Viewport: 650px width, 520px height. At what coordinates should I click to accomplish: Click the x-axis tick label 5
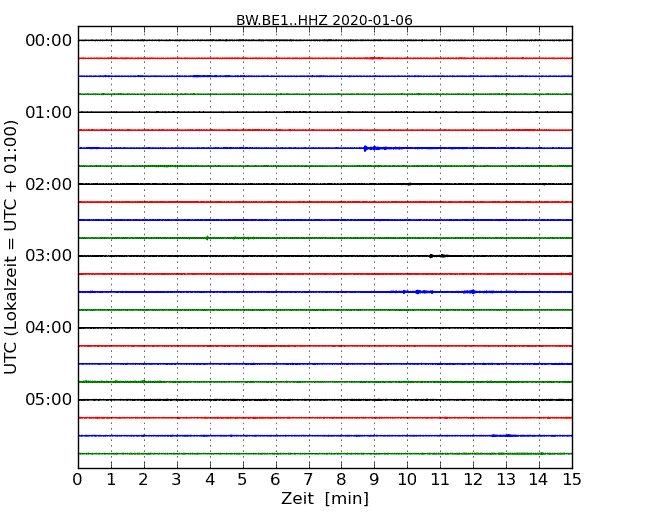243,479
